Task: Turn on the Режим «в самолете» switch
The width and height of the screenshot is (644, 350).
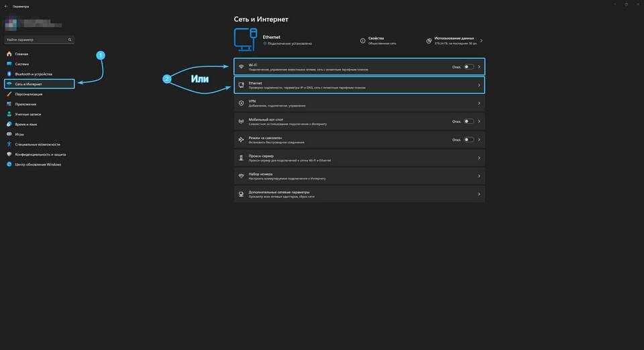Action: (469, 139)
